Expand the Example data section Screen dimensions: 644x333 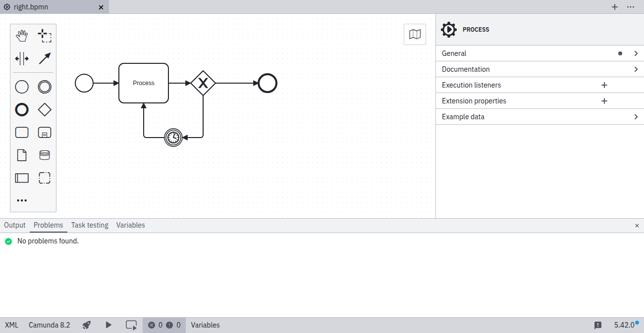coord(636,116)
